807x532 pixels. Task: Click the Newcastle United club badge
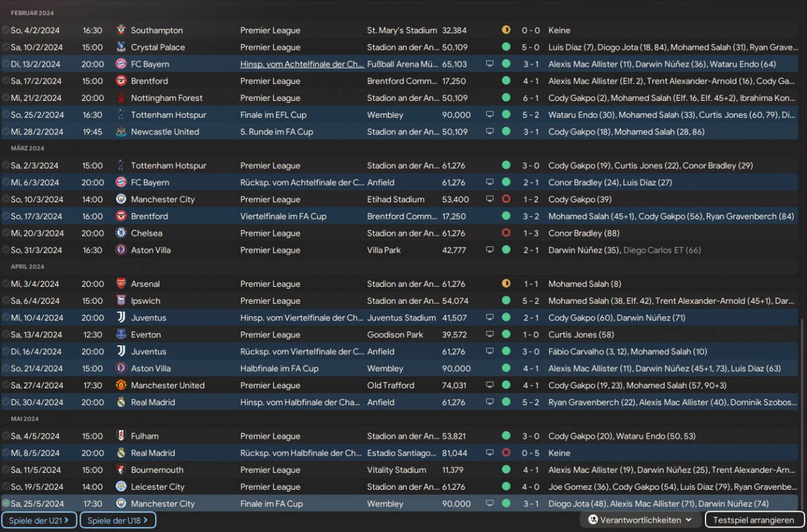pos(121,132)
